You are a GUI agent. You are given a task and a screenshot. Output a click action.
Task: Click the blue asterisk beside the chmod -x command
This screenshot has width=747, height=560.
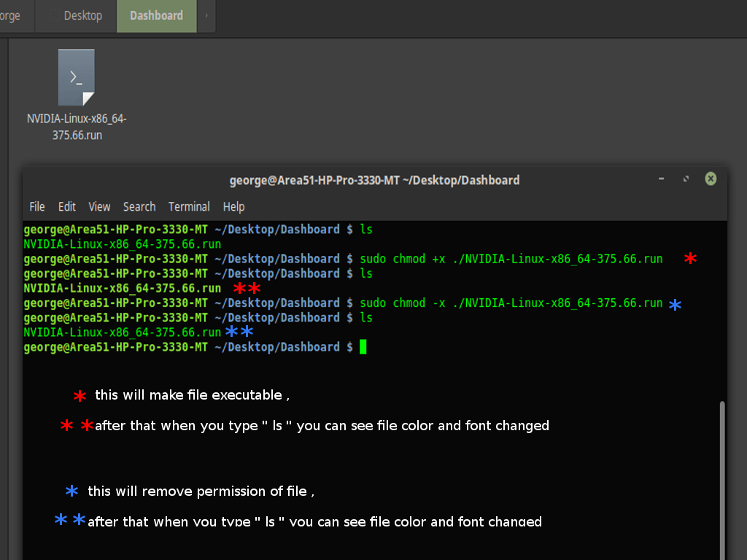pyautogui.click(x=675, y=303)
